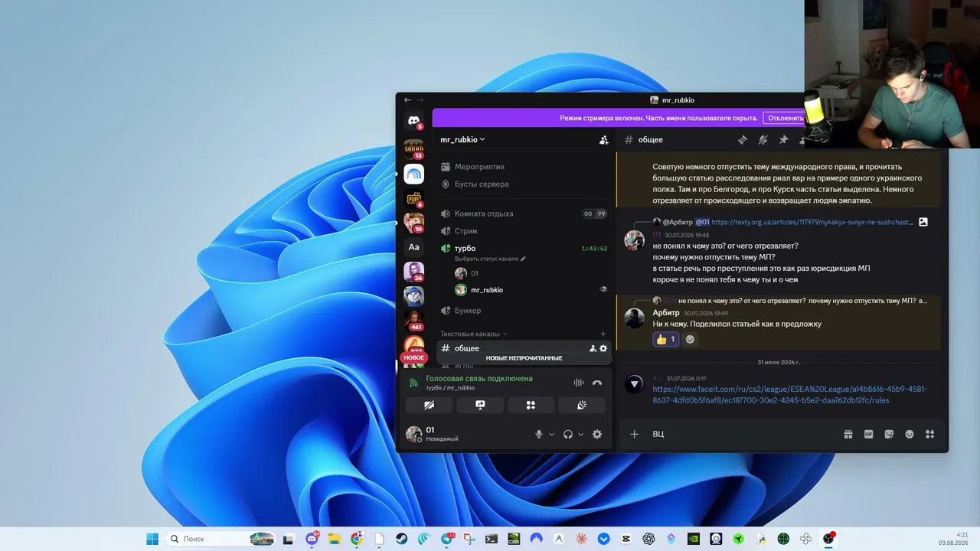Image resolution: width=980 pixels, height=551 pixels.
Task: Launch an activity from voice panel
Action: tap(531, 405)
